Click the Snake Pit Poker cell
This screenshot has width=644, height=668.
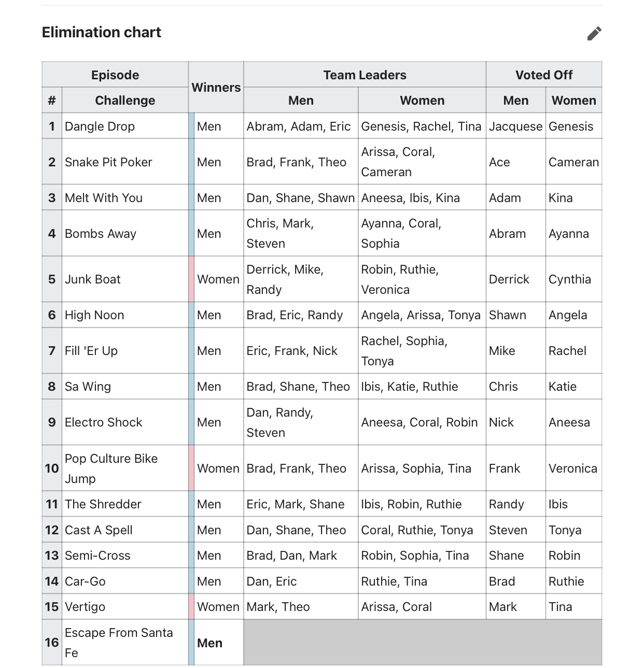[125, 162]
